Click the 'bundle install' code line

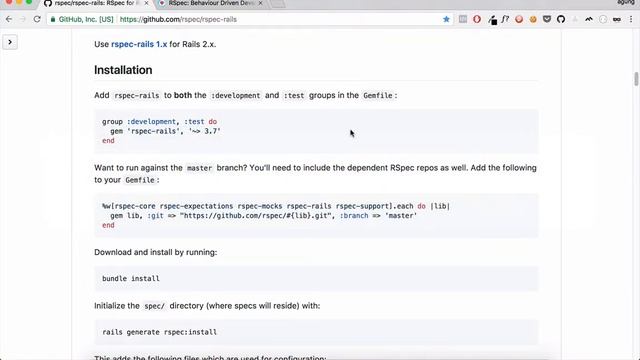click(x=131, y=278)
